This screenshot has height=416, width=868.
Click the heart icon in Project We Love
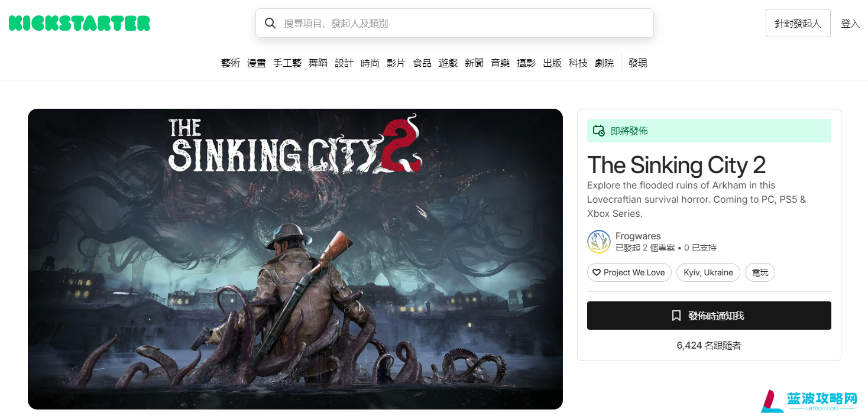[x=597, y=272]
